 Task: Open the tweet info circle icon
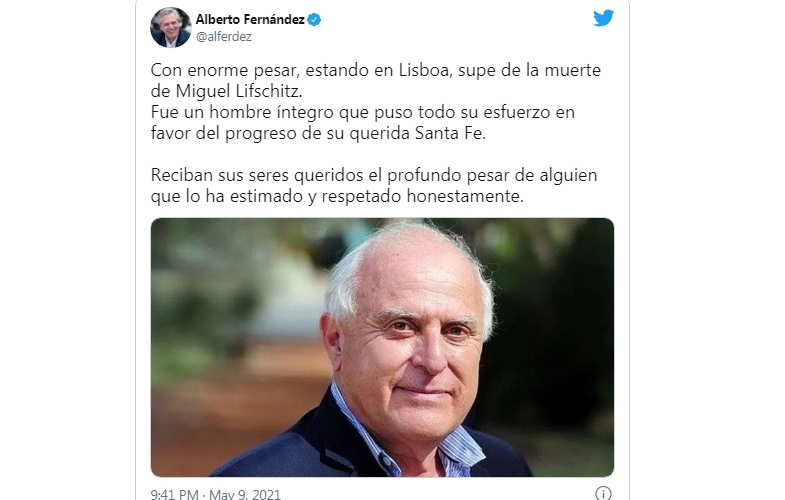pos(603,493)
